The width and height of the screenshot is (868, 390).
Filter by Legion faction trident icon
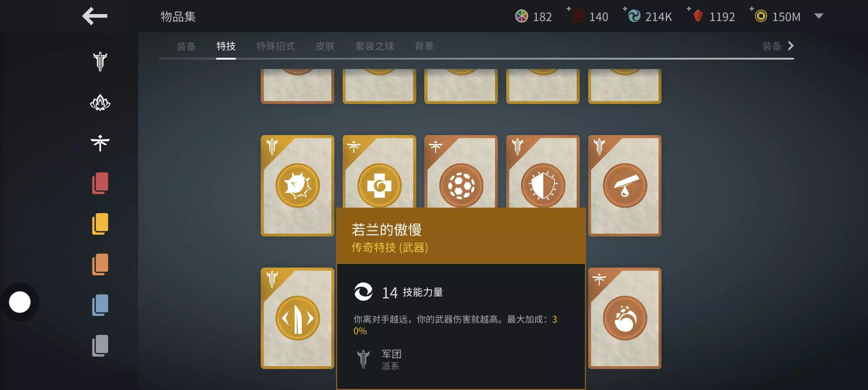[x=100, y=62]
